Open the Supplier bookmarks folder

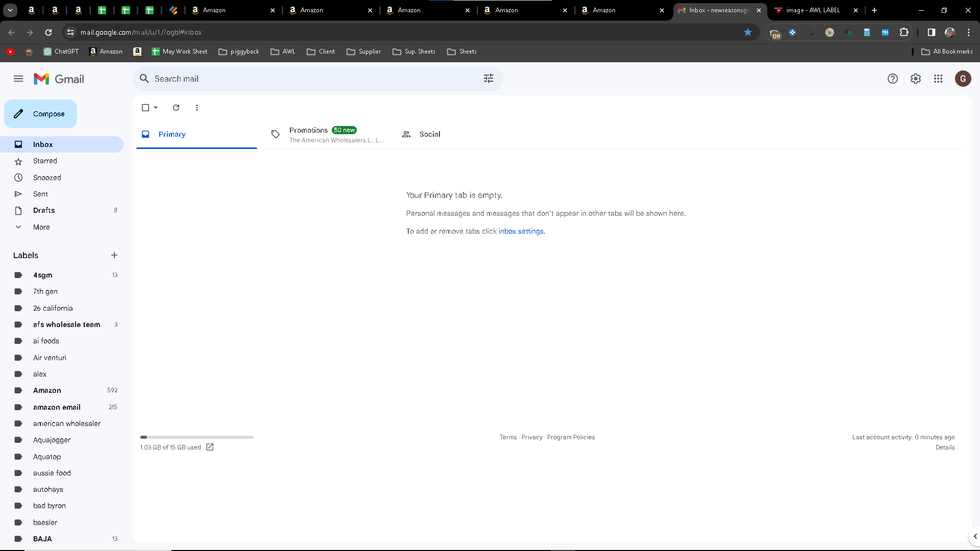point(364,52)
